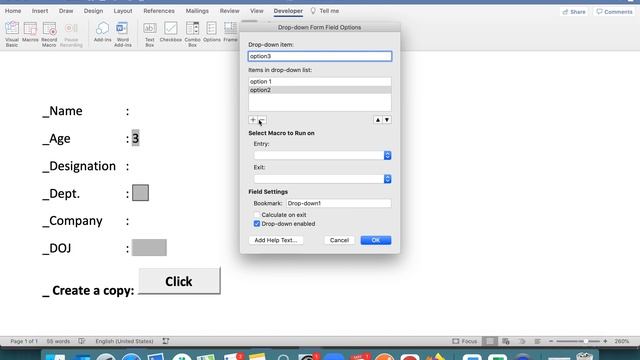Open the Comments pane
Screen dimensions: 640x360
(614, 12)
